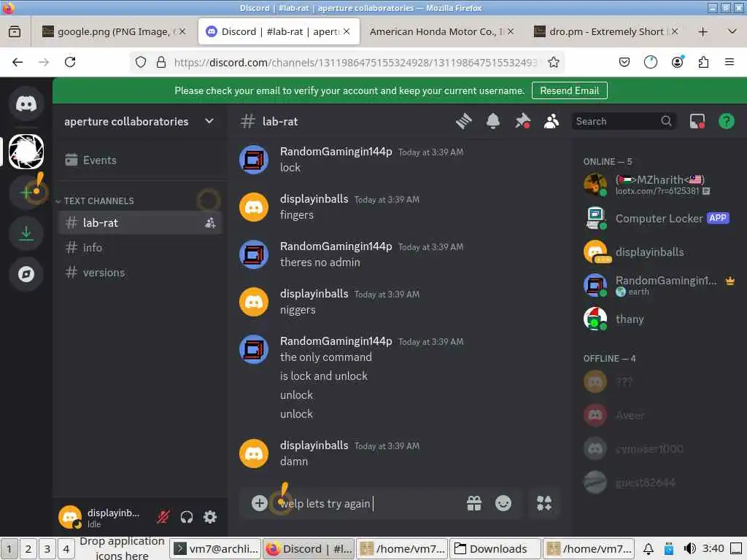Screen dimensions: 747x560
Task: Open Discord inbox icon
Action: [x=697, y=122]
